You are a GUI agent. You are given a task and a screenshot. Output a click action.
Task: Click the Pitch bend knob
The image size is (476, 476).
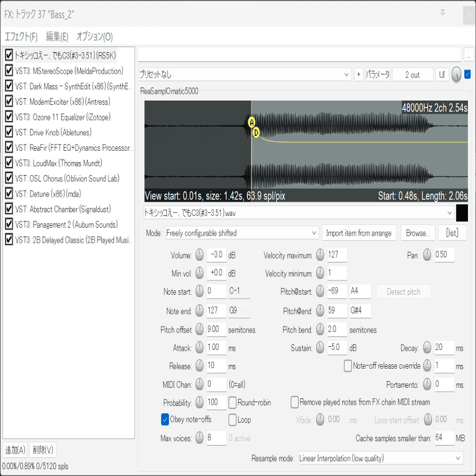(x=320, y=330)
